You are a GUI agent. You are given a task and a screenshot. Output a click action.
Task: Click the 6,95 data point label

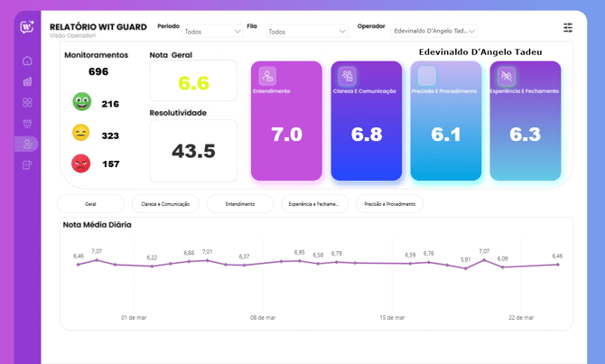(300, 252)
